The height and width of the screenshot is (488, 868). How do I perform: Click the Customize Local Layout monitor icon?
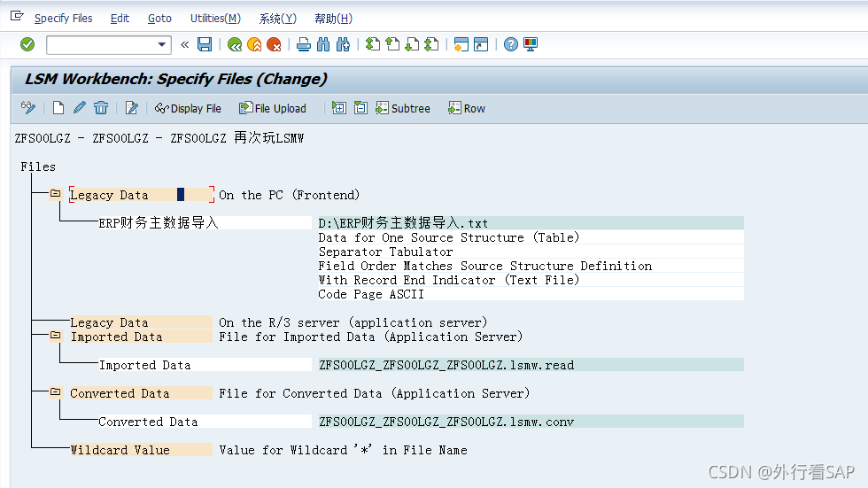(x=531, y=44)
